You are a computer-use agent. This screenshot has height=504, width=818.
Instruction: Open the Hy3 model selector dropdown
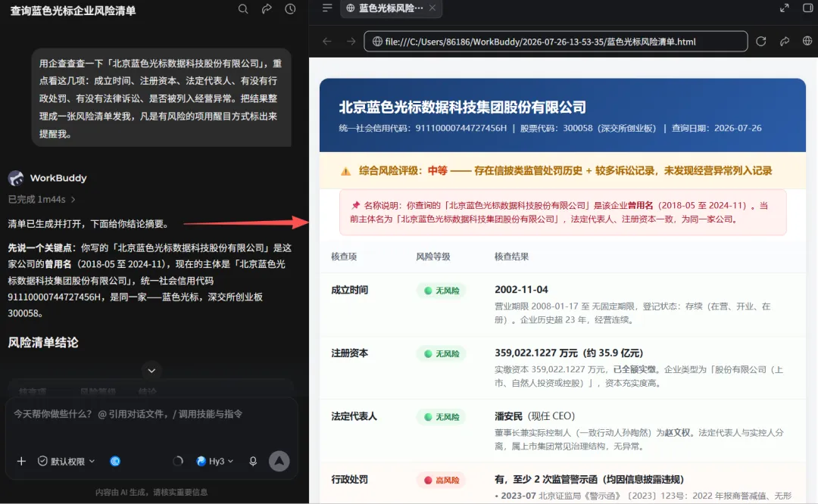click(x=215, y=462)
